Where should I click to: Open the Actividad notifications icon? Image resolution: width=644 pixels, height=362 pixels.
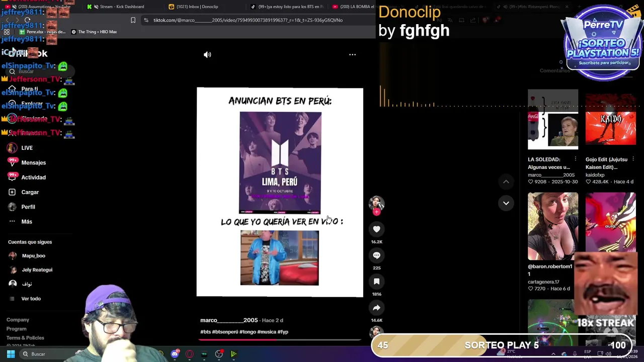[12, 177]
